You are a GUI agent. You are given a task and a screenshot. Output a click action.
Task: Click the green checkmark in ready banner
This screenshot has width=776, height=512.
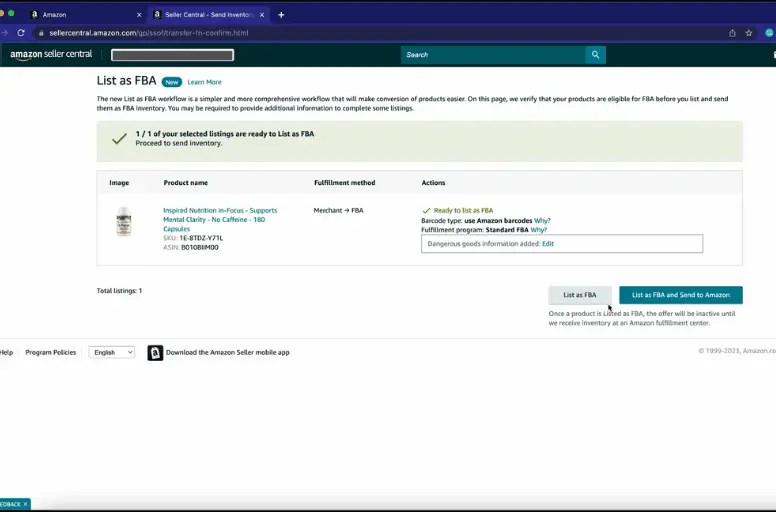119,139
